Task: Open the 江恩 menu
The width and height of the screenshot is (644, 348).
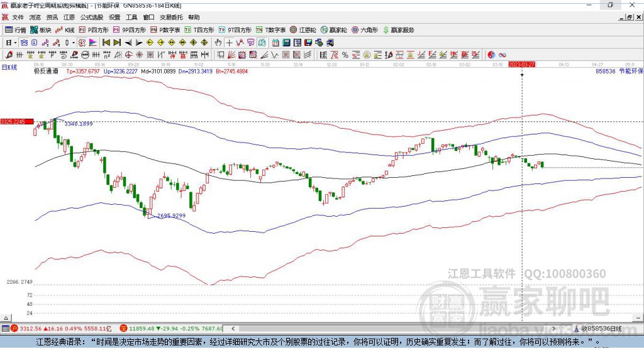Action: (69, 17)
